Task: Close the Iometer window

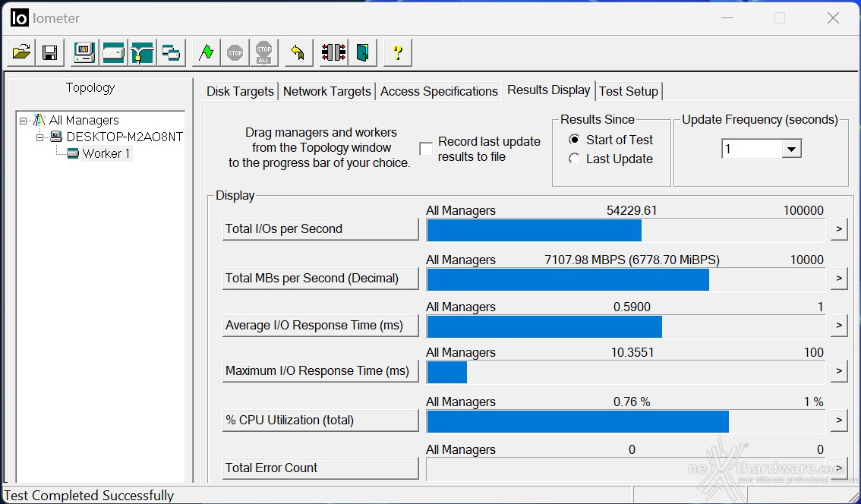Action: pos(833,18)
